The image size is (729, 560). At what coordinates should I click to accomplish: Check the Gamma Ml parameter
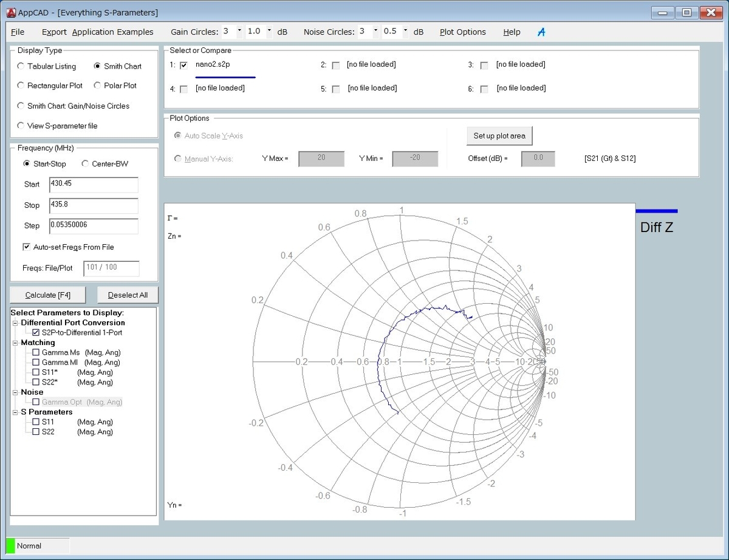tap(36, 363)
